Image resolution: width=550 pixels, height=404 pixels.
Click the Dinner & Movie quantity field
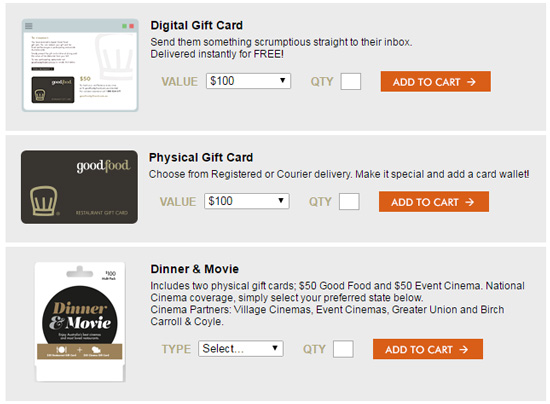343,349
